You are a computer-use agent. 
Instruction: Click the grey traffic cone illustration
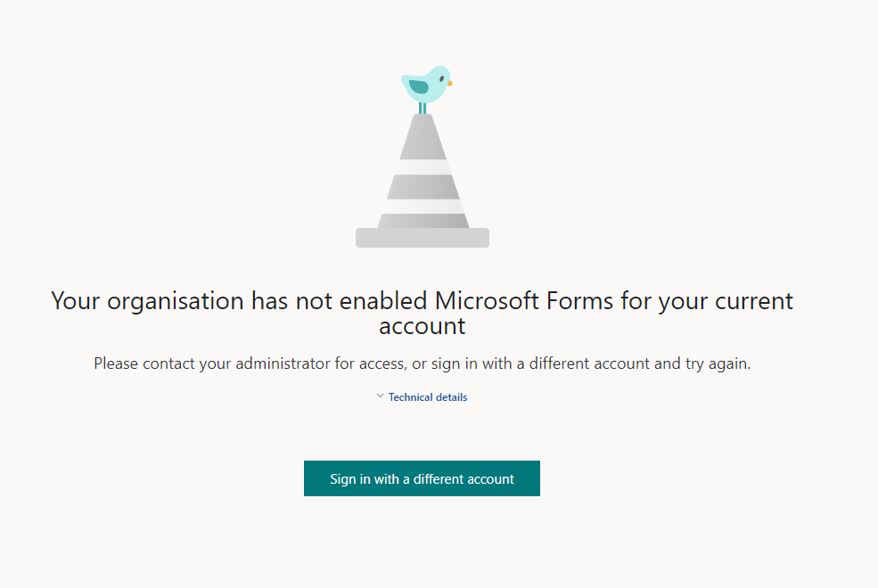(423, 181)
